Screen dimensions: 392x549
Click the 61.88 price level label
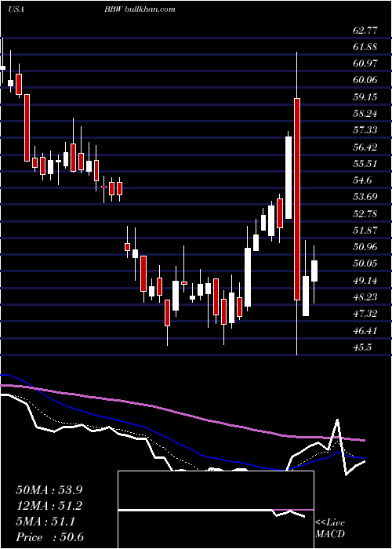pyautogui.click(x=365, y=46)
